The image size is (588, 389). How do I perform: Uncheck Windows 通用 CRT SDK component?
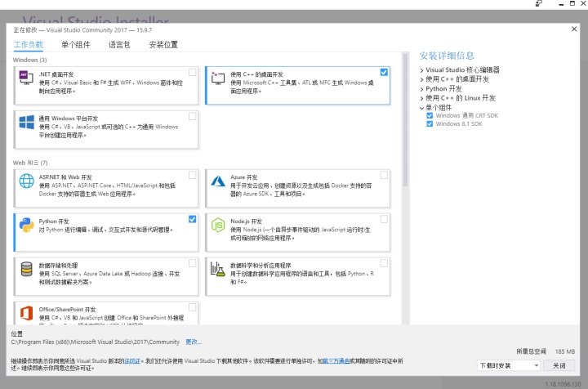[430, 115]
